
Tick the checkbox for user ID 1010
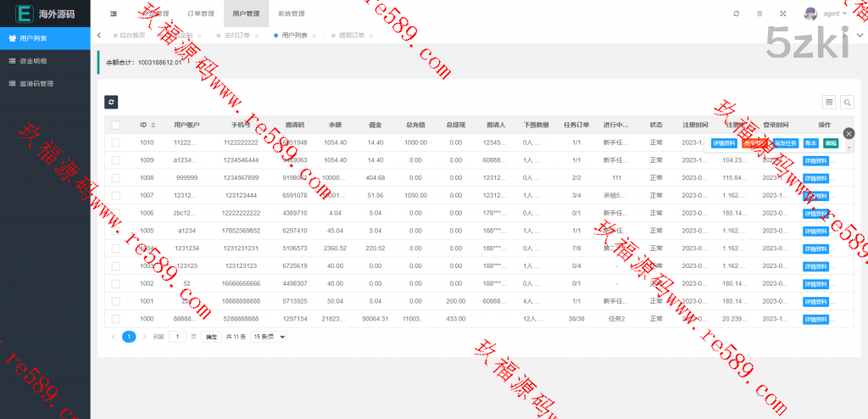pyautogui.click(x=115, y=142)
